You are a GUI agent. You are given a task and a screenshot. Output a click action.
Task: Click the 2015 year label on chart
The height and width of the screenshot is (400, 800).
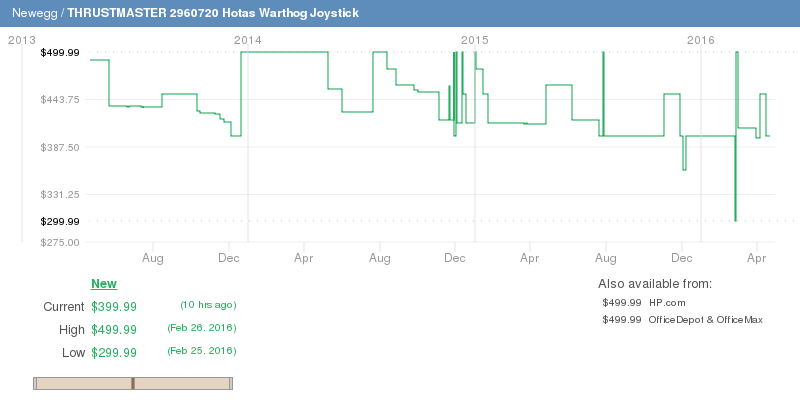coord(474,40)
